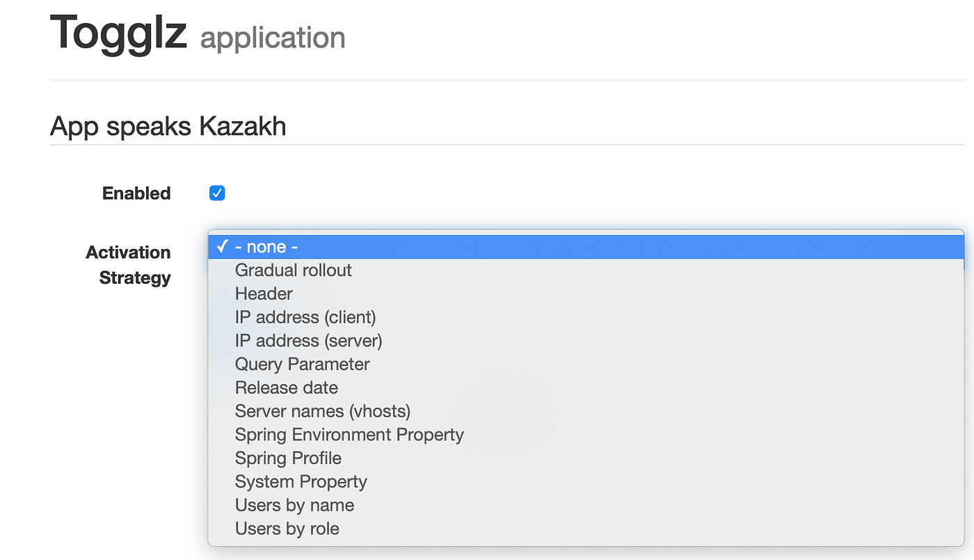
Task: Pick Users by name strategy
Action: pos(586,505)
